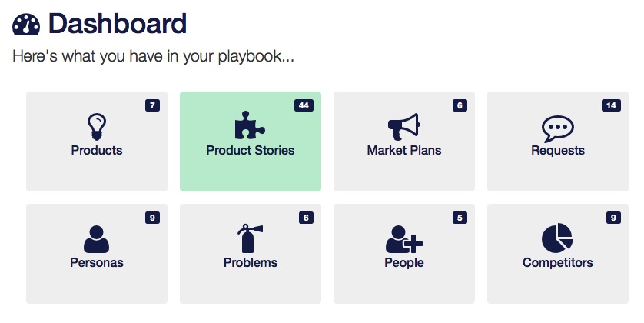Open the Product Stories label link
Image resolution: width=644 pixels, height=323 pixels.
click(x=250, y=151)
